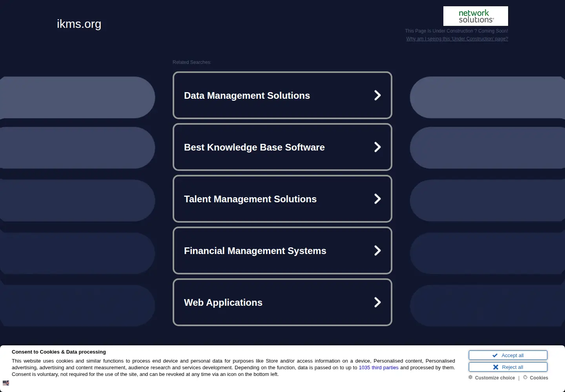Click the chevron arrow on Data Management Solutions
The width and height of the screenshot is (565, 392).
(x=377, y=95)
